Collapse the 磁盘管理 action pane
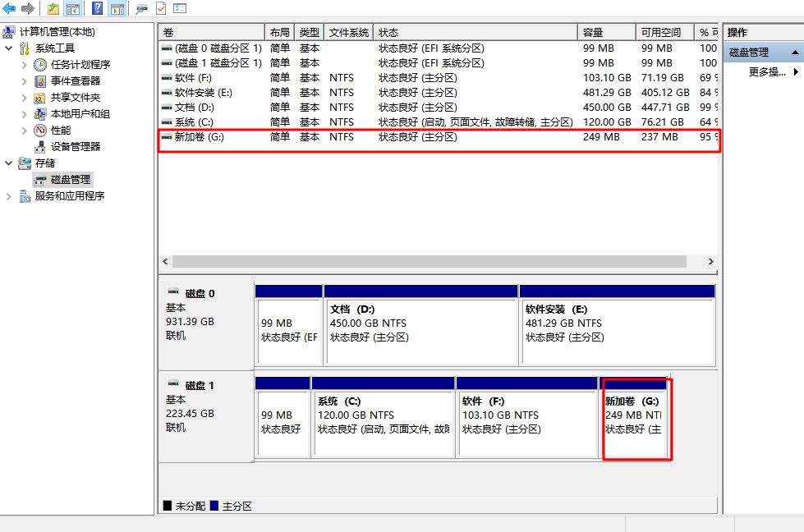This screenshot has width=804, height=532. click(x=793, y=52)
